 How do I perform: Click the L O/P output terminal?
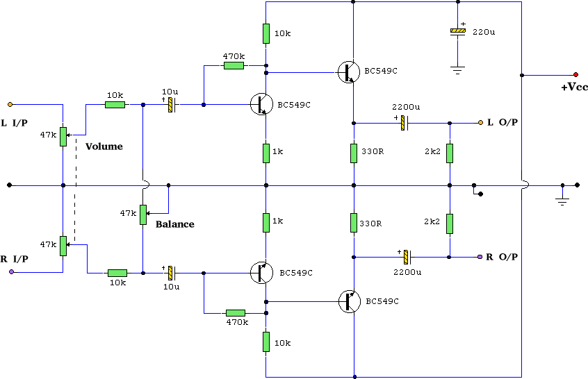[480, 123]
